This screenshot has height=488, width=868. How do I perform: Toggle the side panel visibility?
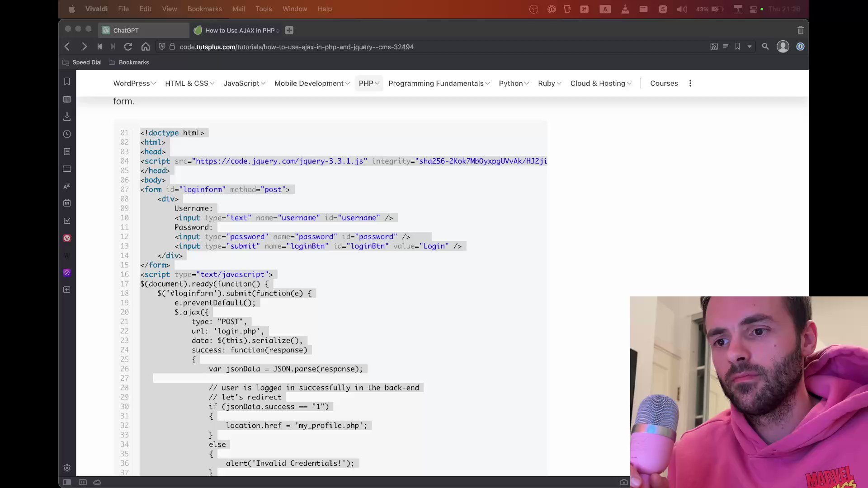67,482
